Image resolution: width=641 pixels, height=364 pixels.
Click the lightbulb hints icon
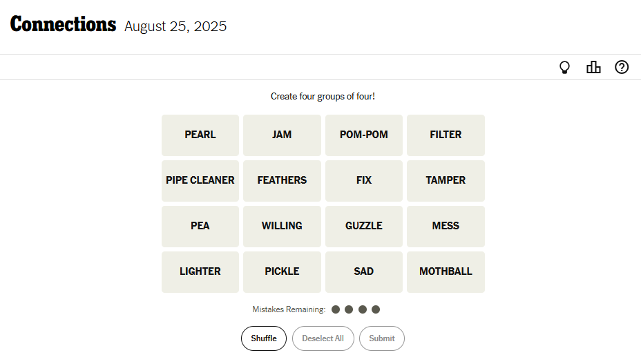coord(564,67)
